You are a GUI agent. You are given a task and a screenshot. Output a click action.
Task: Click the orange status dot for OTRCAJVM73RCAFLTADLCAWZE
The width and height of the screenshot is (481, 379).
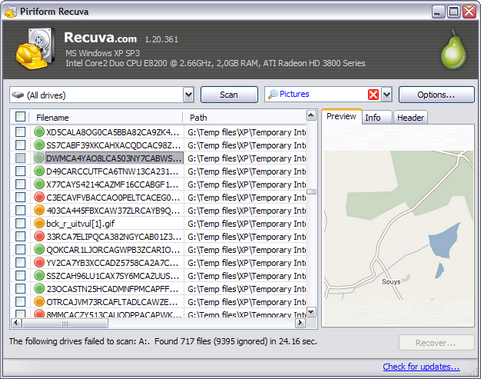click(x=39, y=302)
